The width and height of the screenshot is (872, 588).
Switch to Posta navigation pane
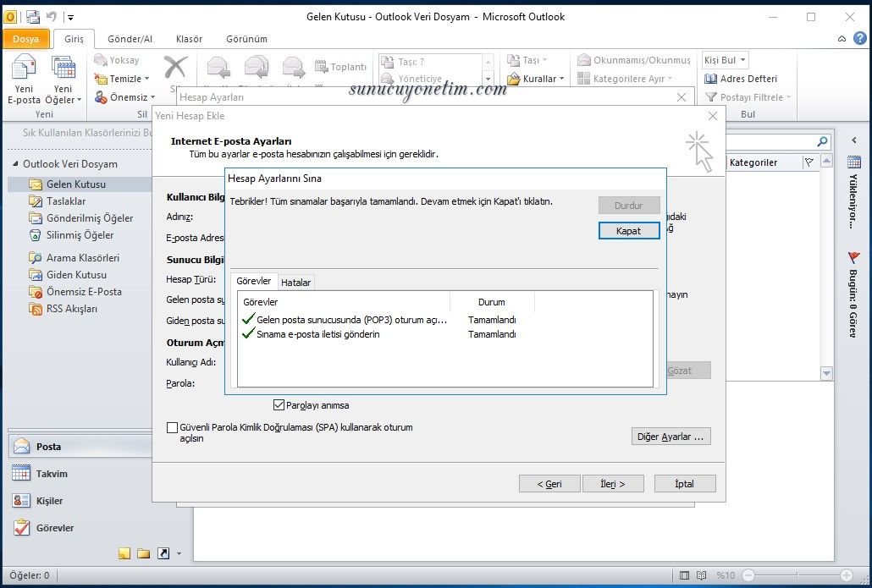[80, 446]
